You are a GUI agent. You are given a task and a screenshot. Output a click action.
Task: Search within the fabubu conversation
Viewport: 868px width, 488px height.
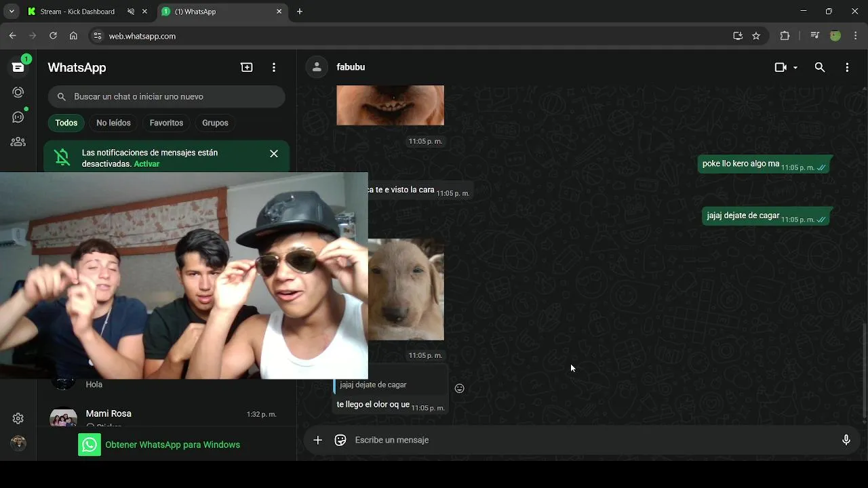coord(820,67)
